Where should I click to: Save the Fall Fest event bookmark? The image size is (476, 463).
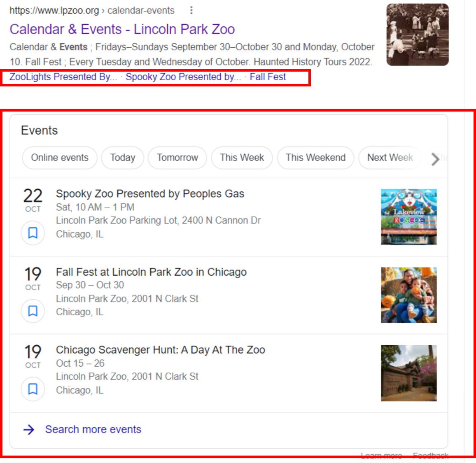[33, 311]
